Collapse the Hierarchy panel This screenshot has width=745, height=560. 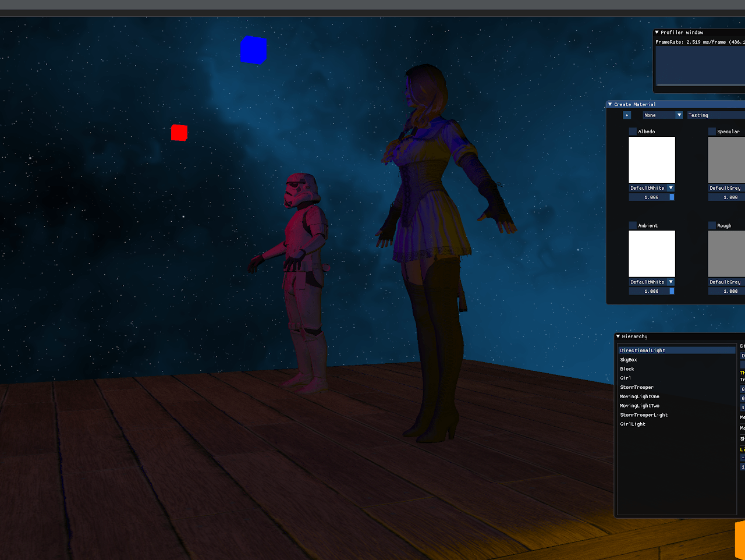tap(619, 336)
